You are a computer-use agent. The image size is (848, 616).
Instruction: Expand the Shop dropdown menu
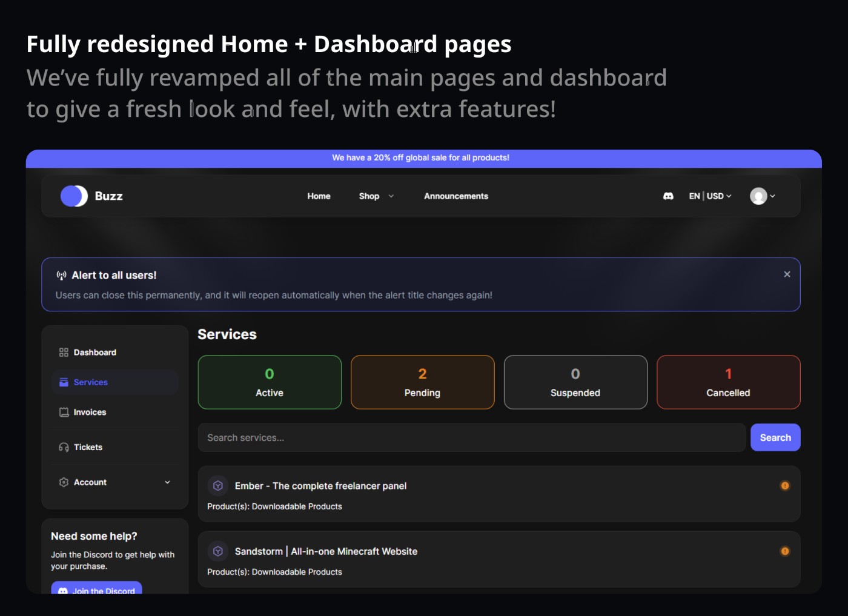[376, 196]
